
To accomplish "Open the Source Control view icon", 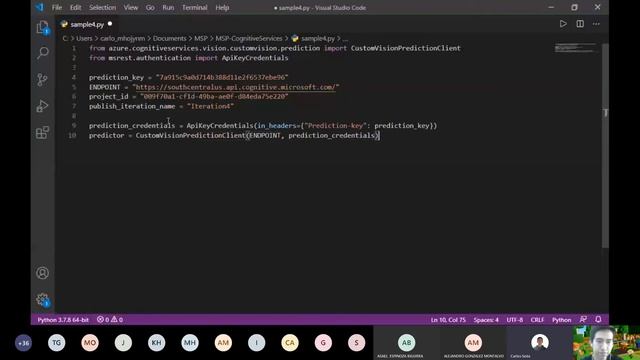I will [x=42, y=79].
